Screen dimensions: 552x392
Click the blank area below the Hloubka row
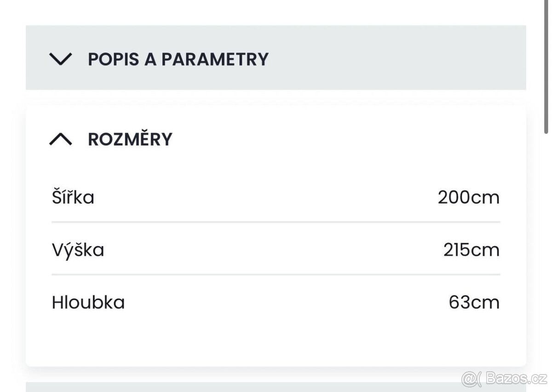[x=276, y=340]
